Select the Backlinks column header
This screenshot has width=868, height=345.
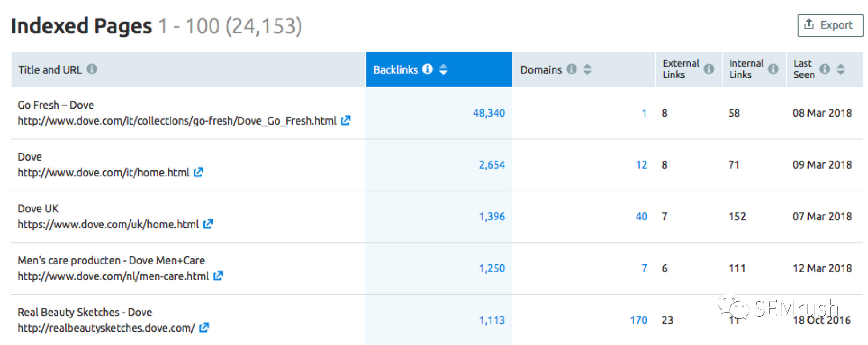[439, 69]
